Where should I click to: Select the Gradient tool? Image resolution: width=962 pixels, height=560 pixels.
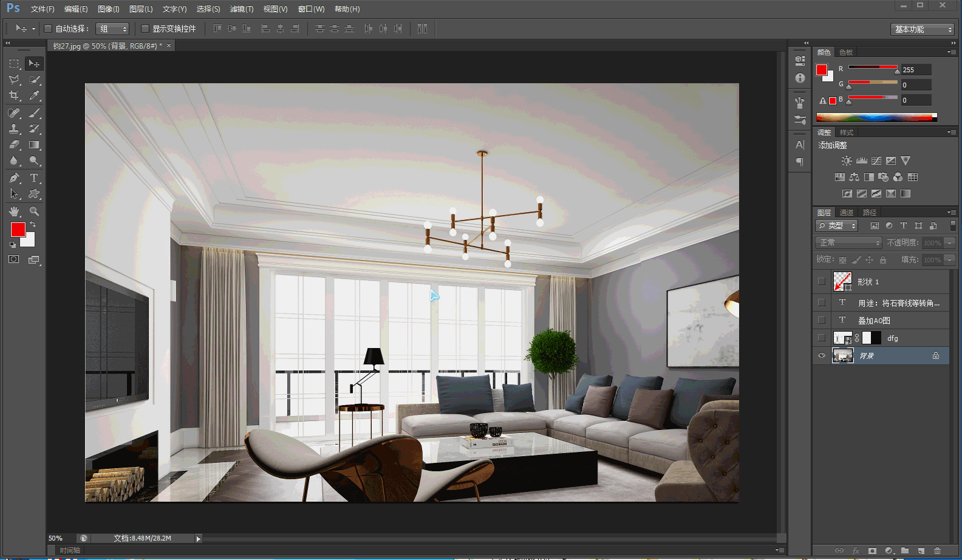pos(34,145)
